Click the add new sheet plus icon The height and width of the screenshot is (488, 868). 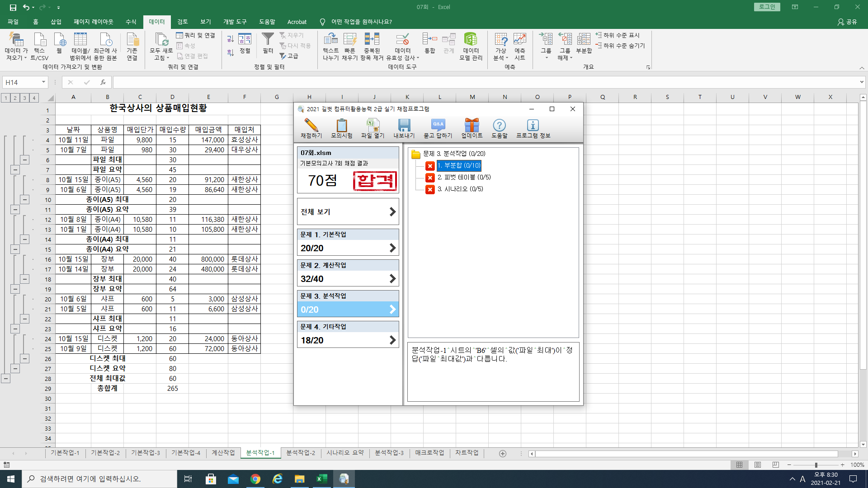tap(503, 453)
